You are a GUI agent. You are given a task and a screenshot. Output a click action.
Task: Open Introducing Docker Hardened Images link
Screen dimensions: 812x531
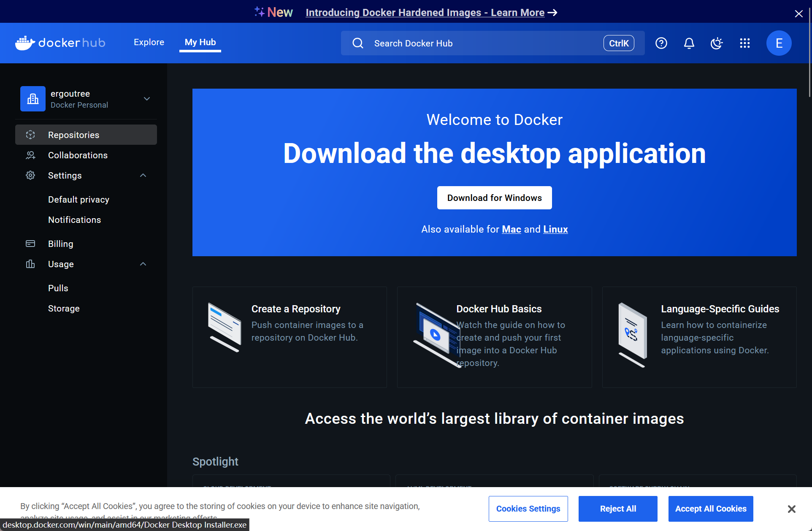[431, 12]
